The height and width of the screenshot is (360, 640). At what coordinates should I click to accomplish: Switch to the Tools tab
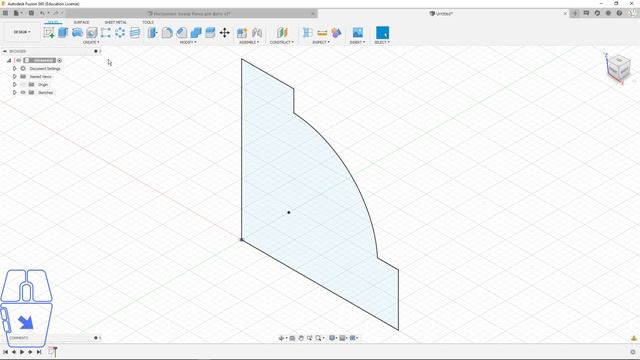click(148, 22)
